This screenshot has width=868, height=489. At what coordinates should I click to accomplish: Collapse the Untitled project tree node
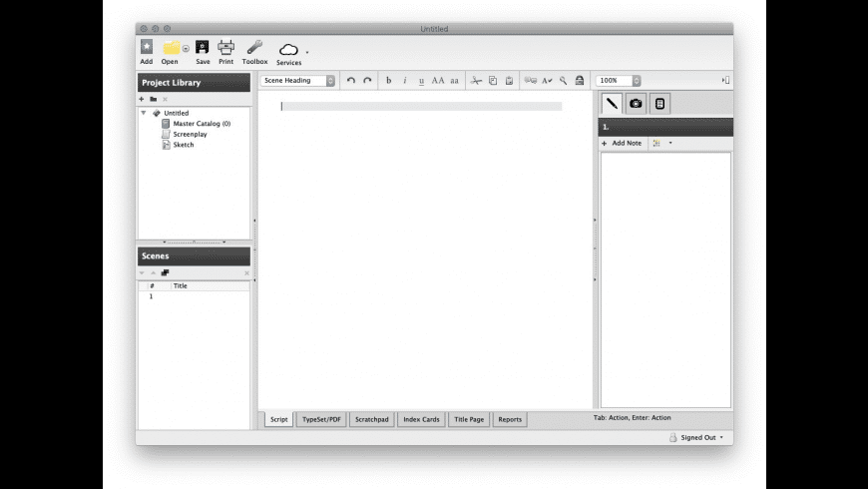click(144, 113)
